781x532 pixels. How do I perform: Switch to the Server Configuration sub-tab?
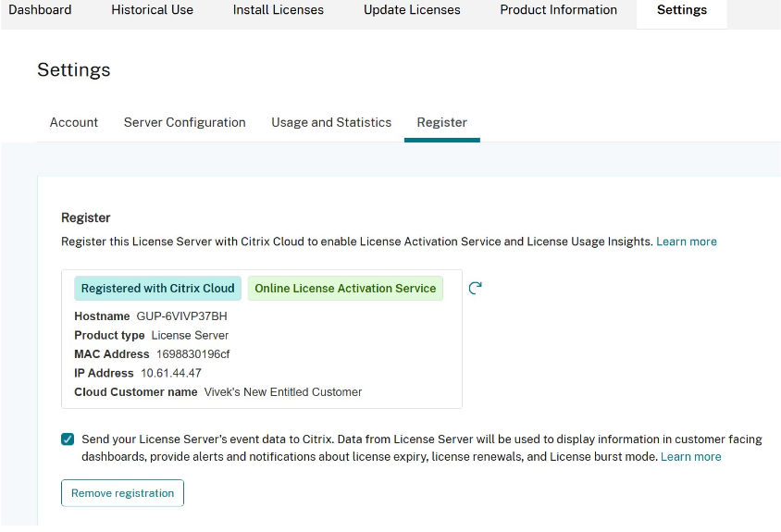[x=184, y=122]
